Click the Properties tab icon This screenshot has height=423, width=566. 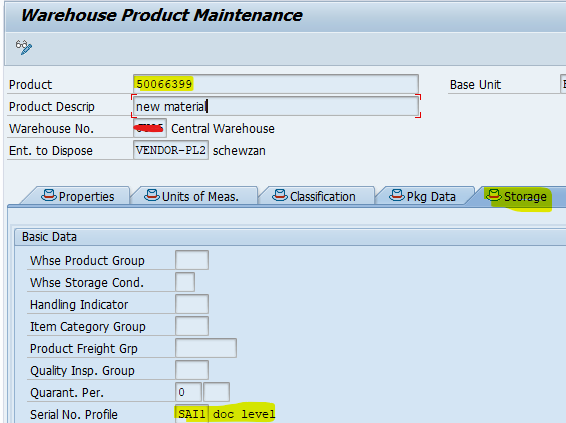[49, 195]
